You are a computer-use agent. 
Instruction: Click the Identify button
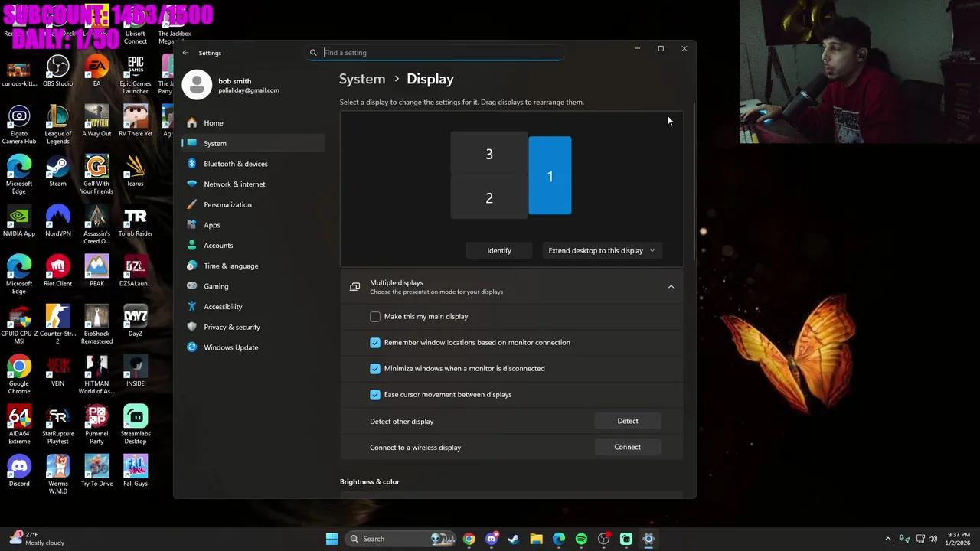499,250
